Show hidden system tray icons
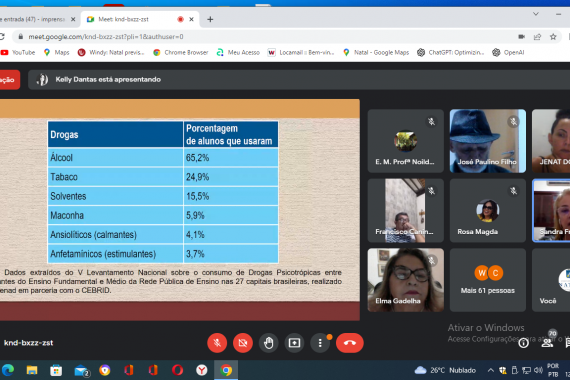The height and width of the screenshot is (380, 570). pyautogui.click(x=490, y=370)
